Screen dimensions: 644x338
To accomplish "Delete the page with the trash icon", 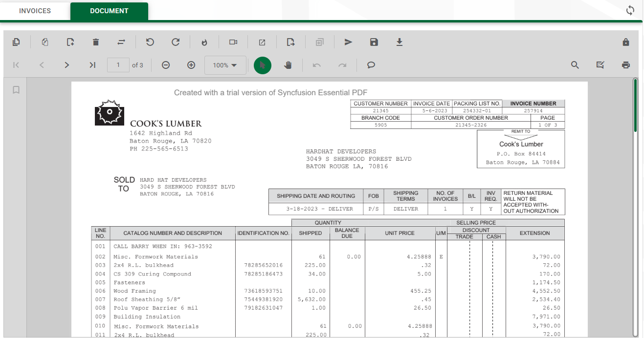I will [96, 42].
